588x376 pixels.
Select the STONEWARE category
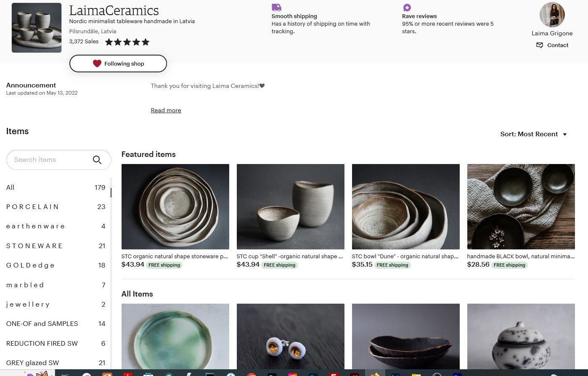56,246
